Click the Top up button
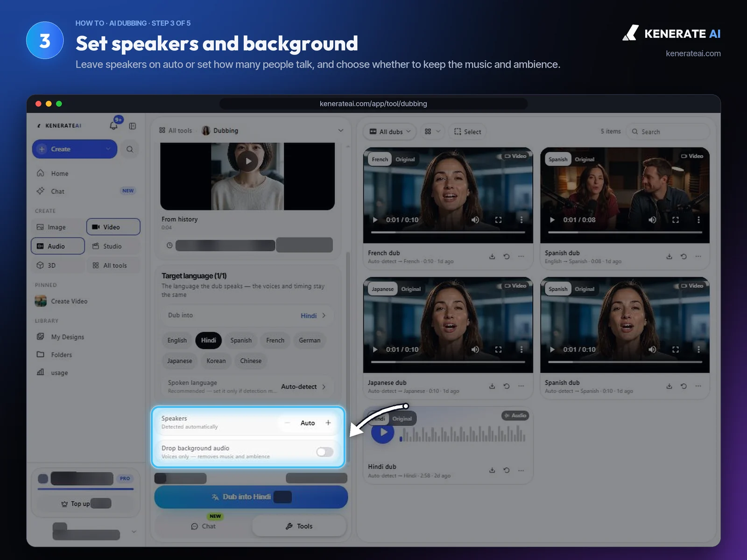Screen dimensions: 747x560 85,504
